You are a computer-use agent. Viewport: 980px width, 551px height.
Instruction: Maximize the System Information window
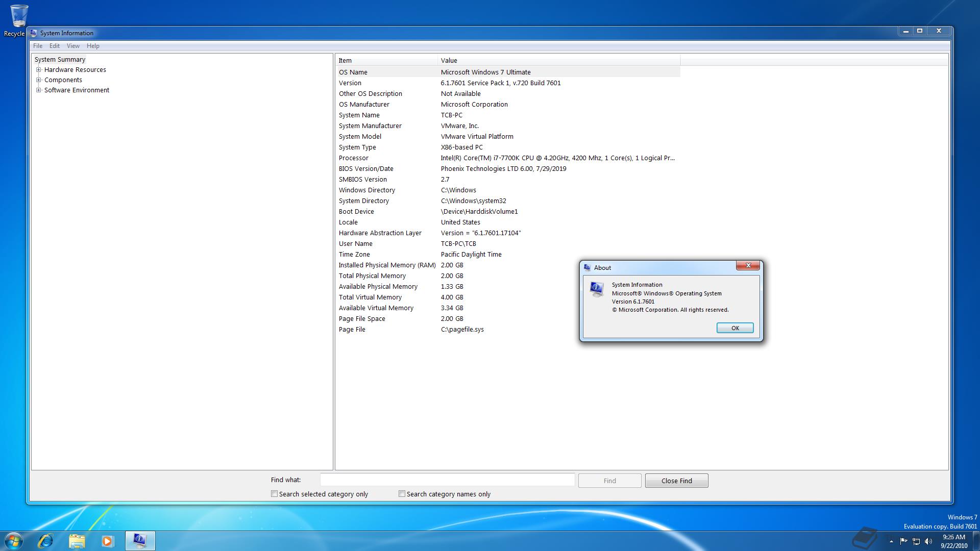[x=920, y=31]
